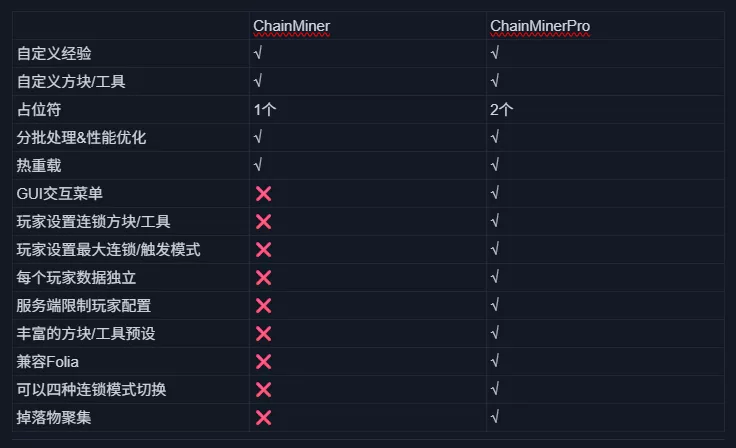736x448 pixels.
Task: Click ChainMinerPro checkmark for 热重载
Action: click(x=495, y=165)
